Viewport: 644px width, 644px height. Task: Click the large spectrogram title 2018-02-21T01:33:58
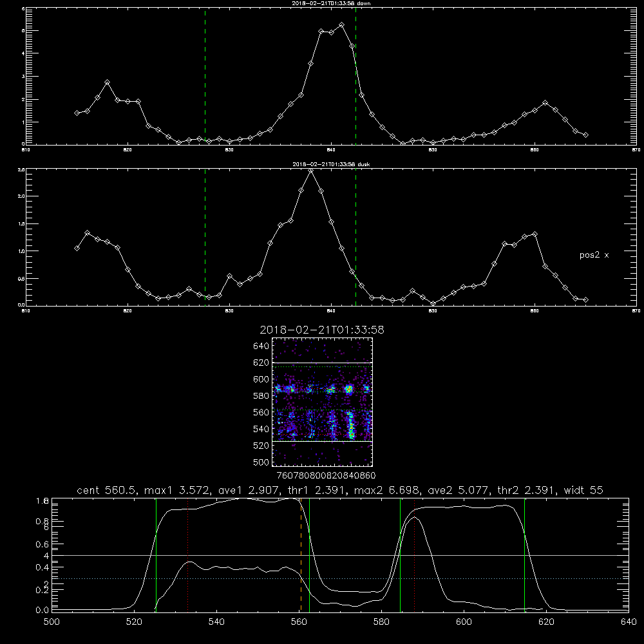click(x=322, y=330)
